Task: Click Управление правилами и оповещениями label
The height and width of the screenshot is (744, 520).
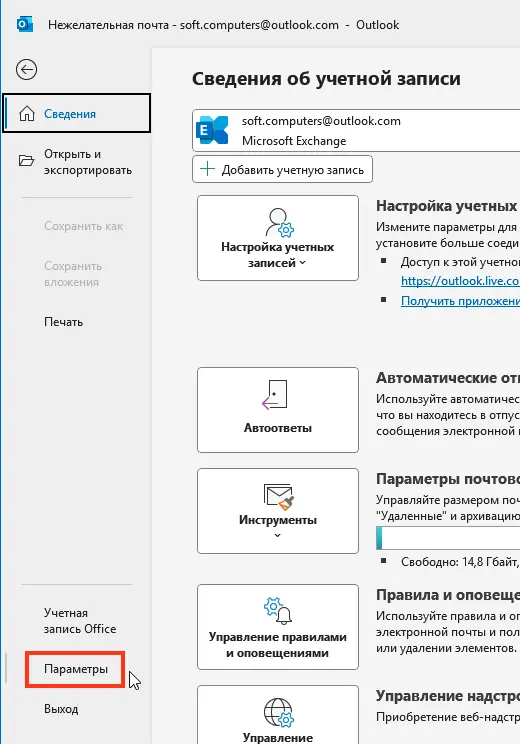Action: click(x=278, y=645)
